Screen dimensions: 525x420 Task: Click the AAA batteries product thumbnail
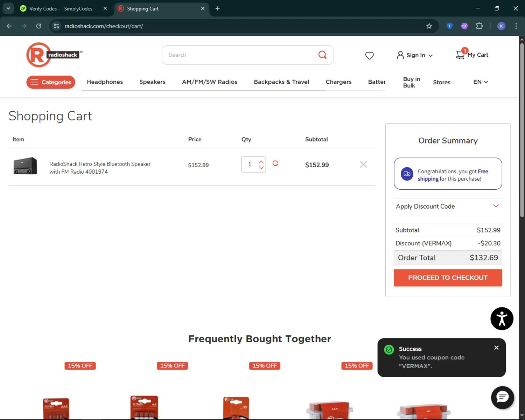tap(56, 408)
